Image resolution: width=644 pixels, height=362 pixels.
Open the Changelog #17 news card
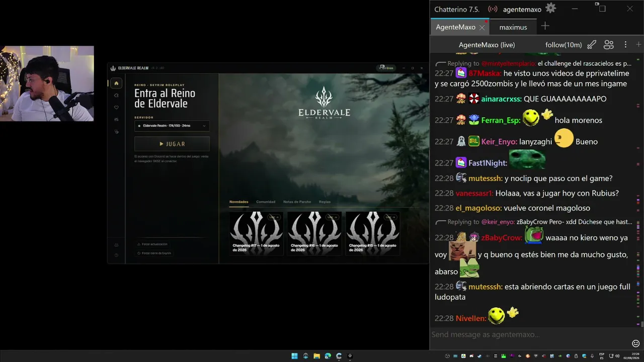click(256, 234)
